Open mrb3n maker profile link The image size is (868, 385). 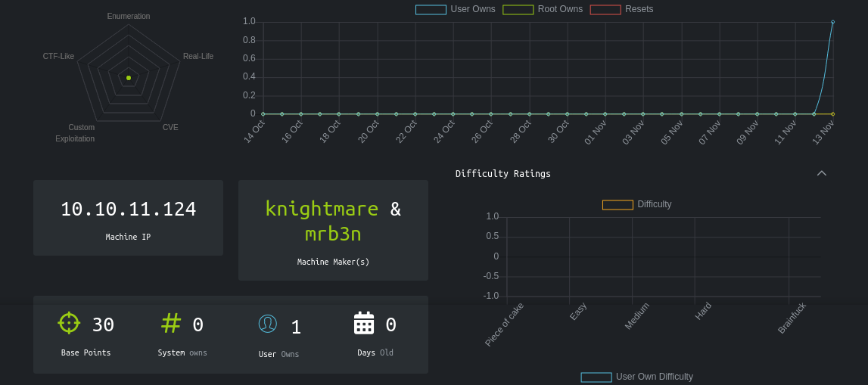(x=333, y=234)
